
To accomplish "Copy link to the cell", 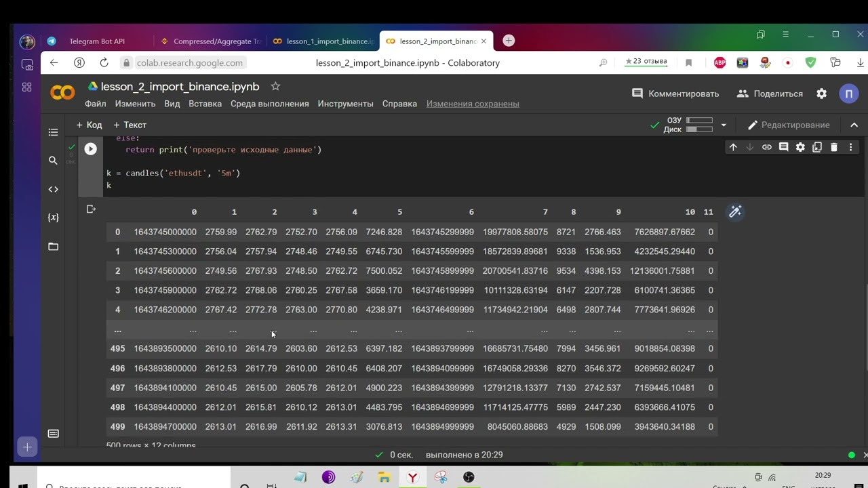I will coord(767,147).
